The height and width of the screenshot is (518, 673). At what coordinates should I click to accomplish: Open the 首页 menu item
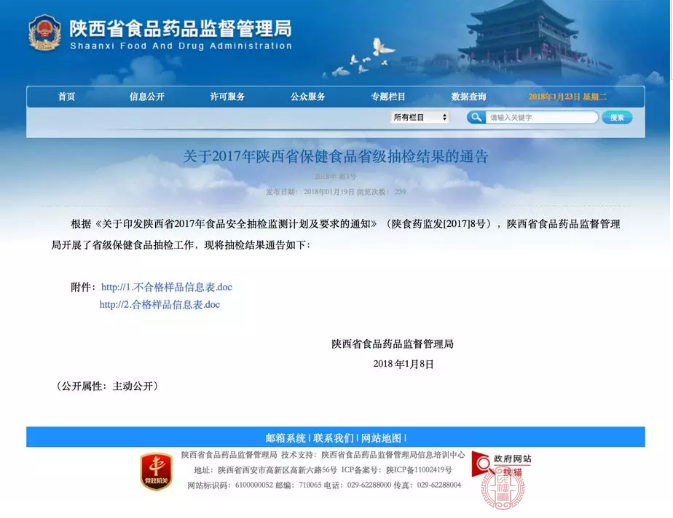67,97
